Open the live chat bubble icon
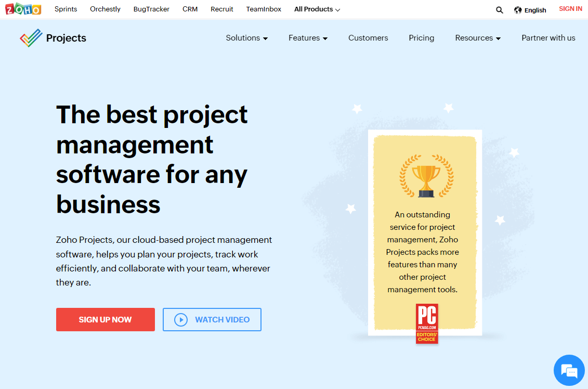Screen dimensions: 588x389 pyautogui.click(x=569, y=370)
